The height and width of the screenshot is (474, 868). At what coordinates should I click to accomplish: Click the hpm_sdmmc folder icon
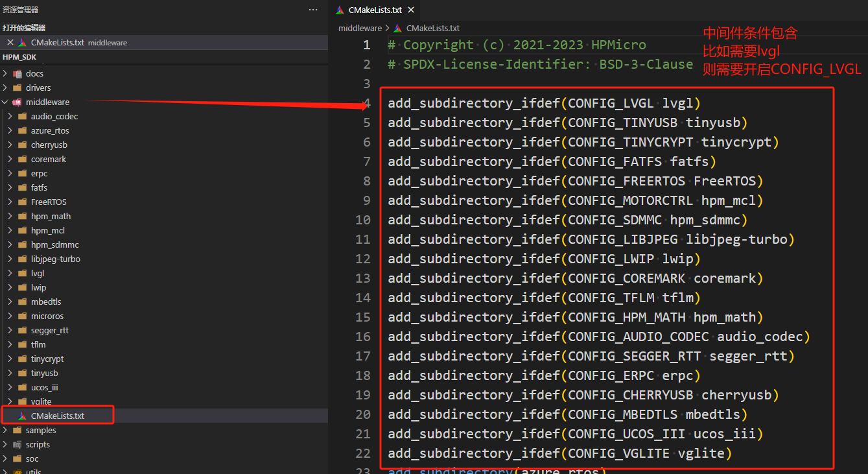tap(23, 244)
